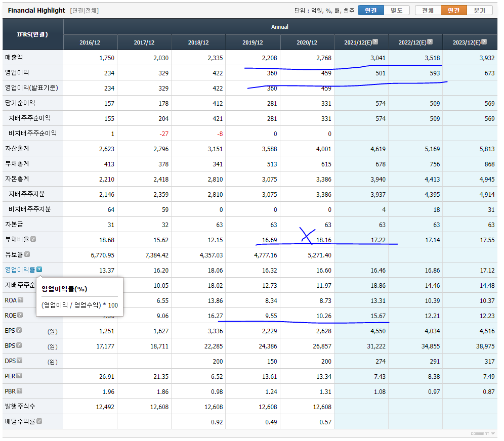Click the 영업이익률 row label link
Viewport: 504px width, 441px height.
[x=20, y=270]
